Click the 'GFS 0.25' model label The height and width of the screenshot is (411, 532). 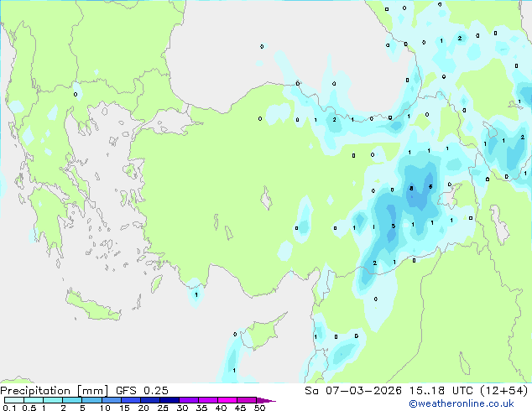pyautogui.click(x=142, y=391)
